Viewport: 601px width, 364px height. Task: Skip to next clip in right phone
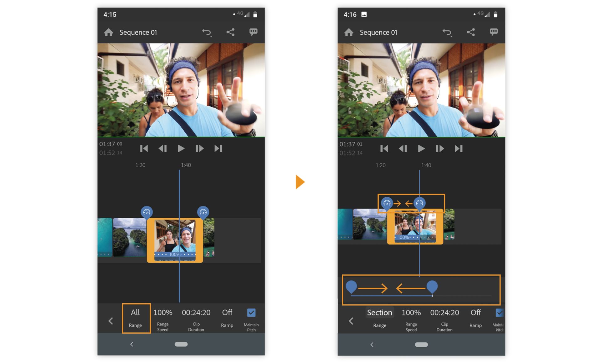(459, 149)
